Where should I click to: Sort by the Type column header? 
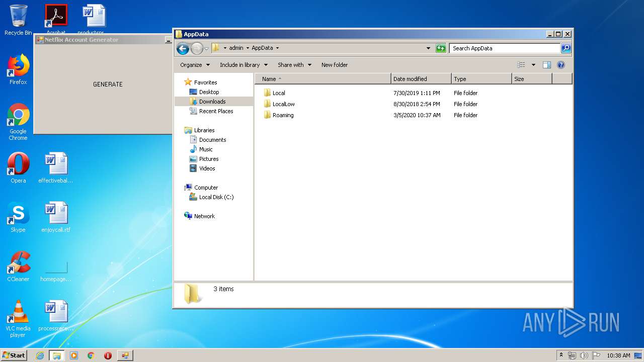coord(481,79)
